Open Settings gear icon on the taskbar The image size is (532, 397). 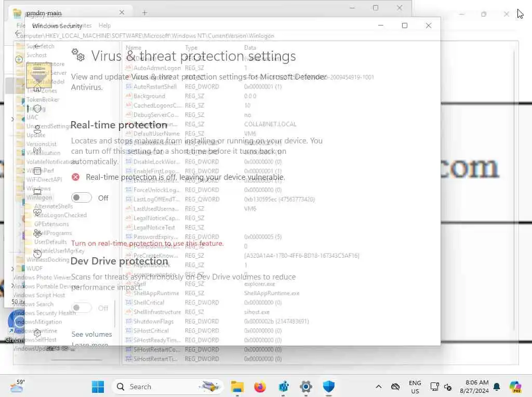coord(305,387)
